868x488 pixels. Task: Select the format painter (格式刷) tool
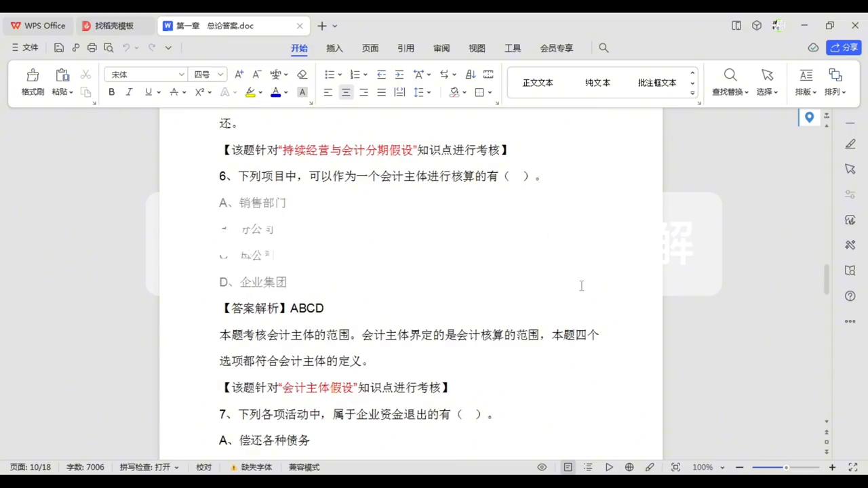[32, 81]
